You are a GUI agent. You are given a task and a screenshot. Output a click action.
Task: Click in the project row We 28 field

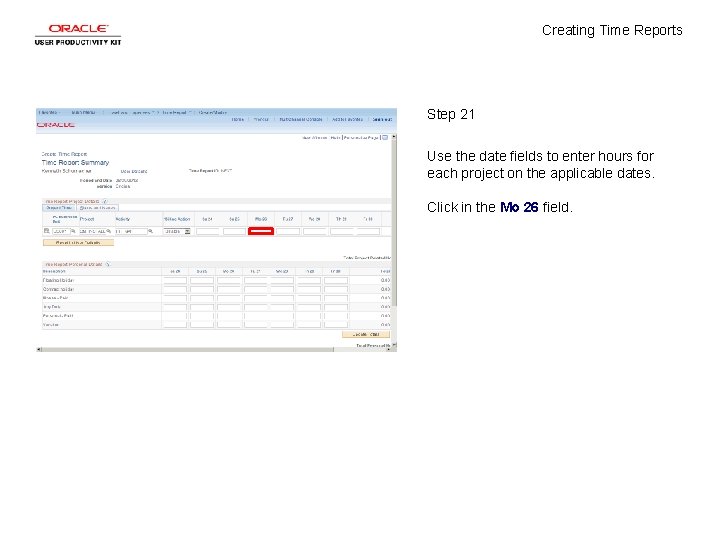315,231
